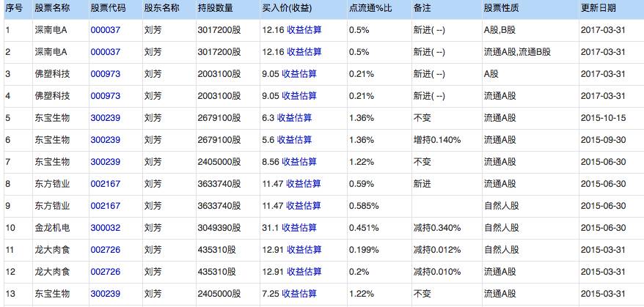Open stock code 000973 link in row 4

[x=106, y=96]
